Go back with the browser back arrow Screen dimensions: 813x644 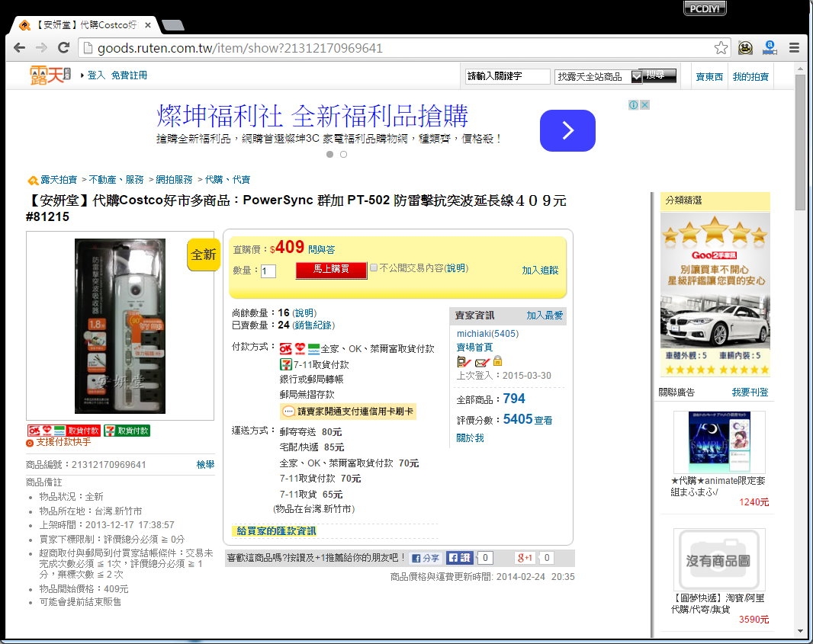(20, 48)
